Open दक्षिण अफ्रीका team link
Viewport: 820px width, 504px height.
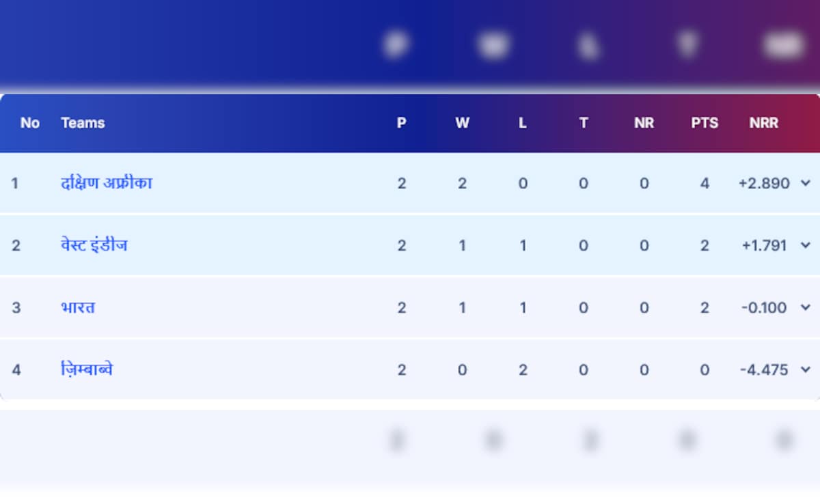coord(106,183)
